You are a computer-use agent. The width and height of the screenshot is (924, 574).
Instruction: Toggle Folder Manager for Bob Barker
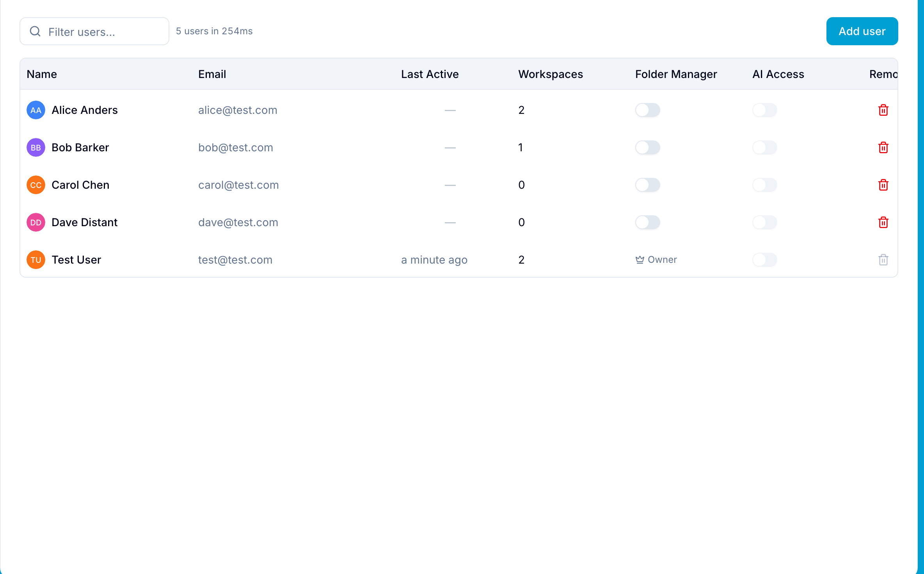coord(648,147)
